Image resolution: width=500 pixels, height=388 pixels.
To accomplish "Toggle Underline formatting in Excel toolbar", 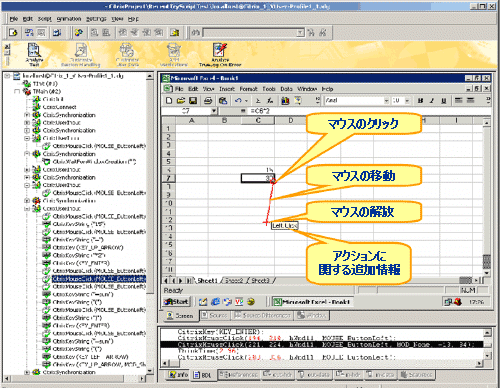I will [444, 100].
